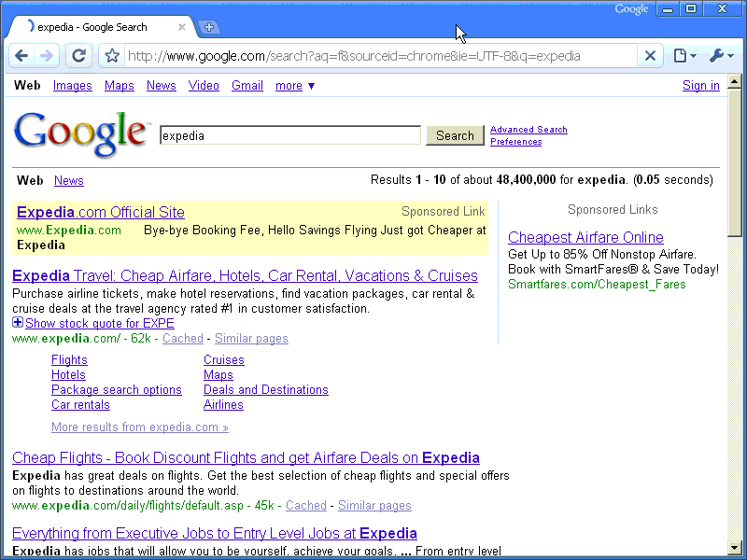Open the Images link in top navigation
Viewport: 747px width, 560px height.
click(73, 86)
